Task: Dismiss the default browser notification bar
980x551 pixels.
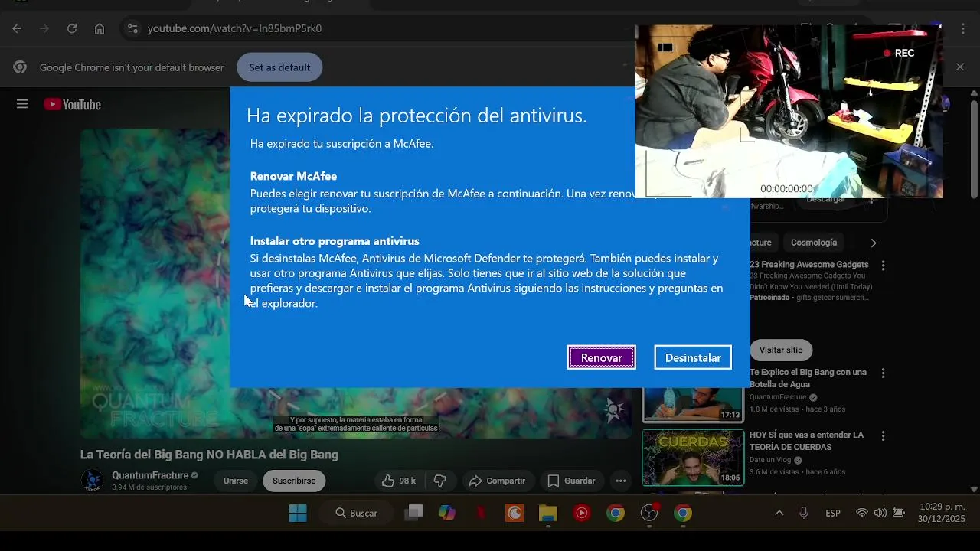Action: coord(960,67)
